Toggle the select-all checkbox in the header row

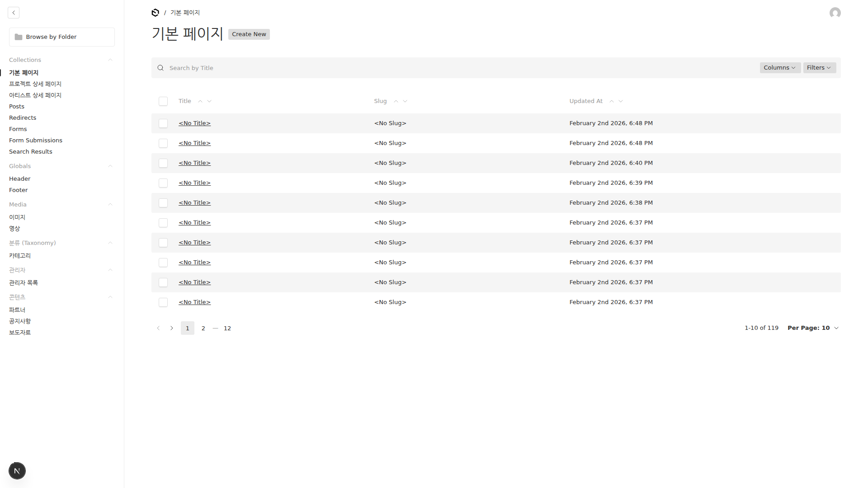163,101
